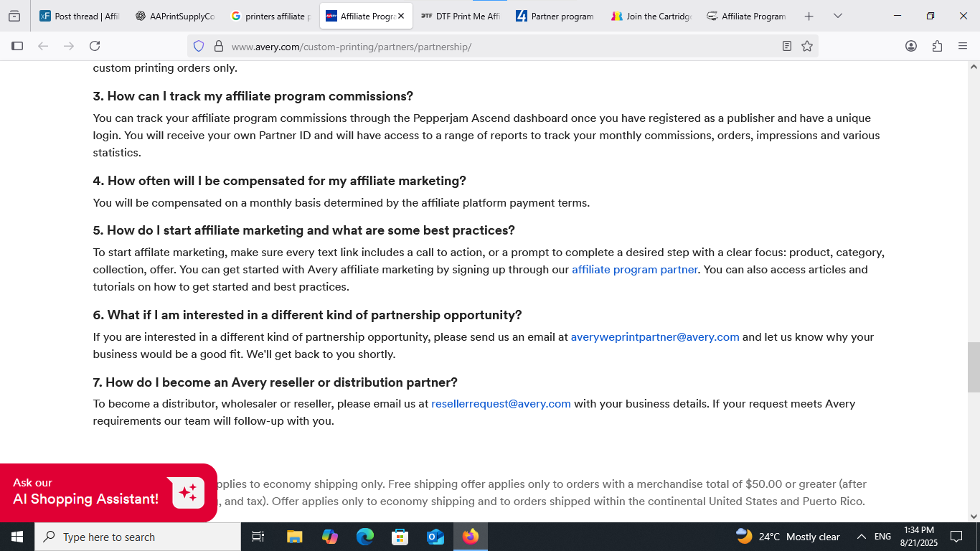Click the scrollbar up arrow
Viewport: 980px width, 551px height.
(974, 67)
